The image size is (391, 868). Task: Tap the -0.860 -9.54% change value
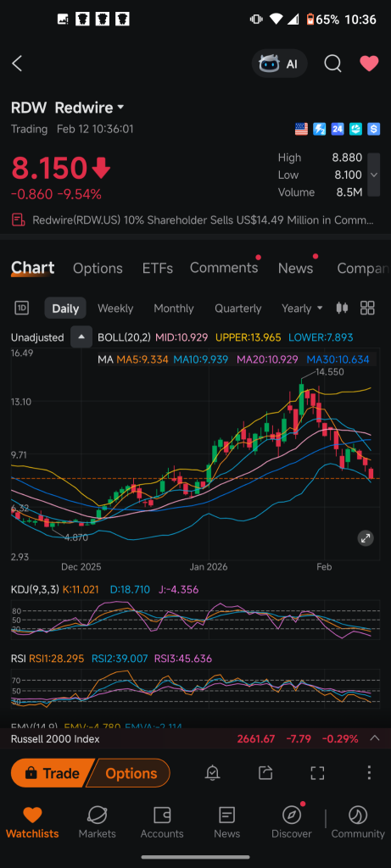[x=57, y=194]
